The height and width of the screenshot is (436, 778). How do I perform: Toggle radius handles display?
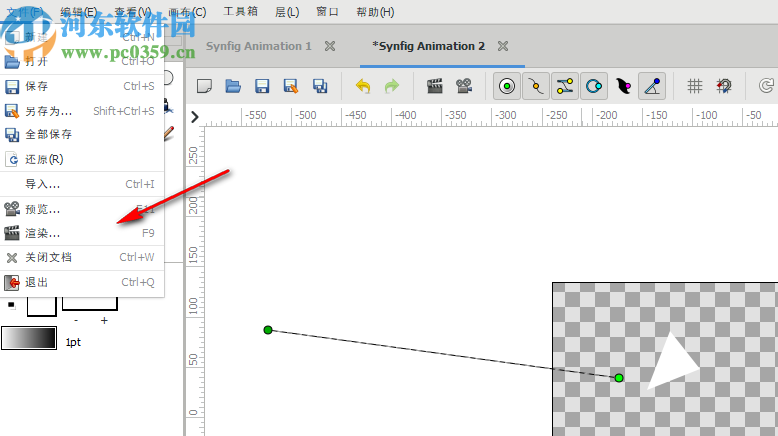coord(594,86)
